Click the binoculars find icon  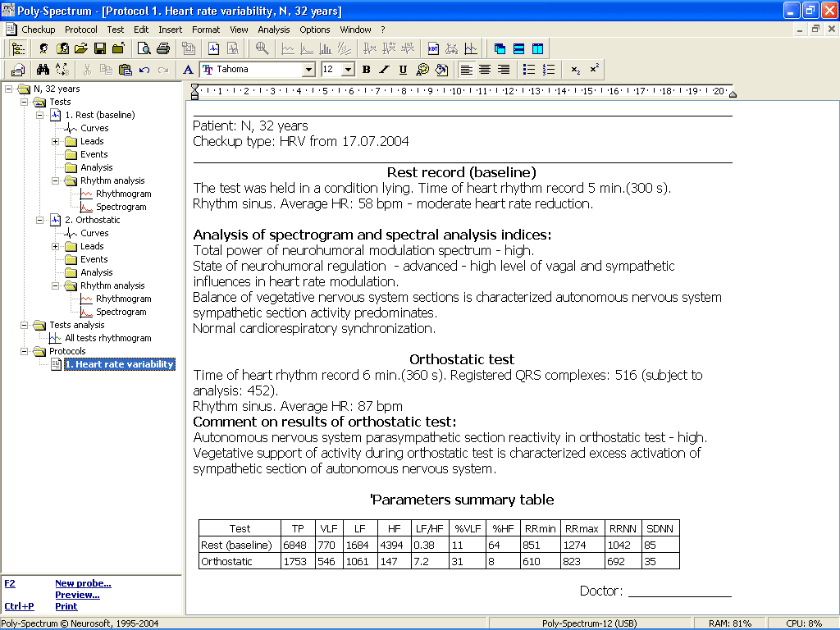click(43, 69)
